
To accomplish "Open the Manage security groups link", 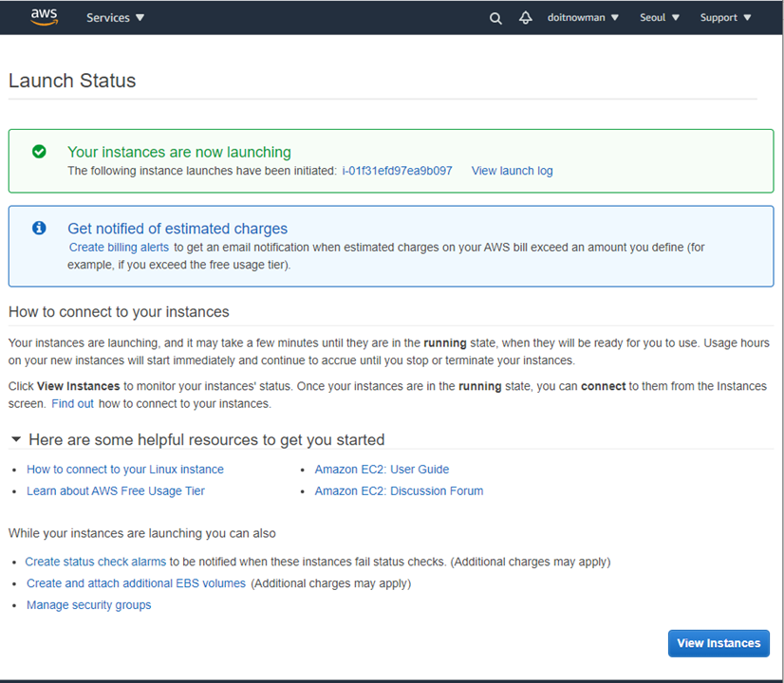I will [89, 605].
